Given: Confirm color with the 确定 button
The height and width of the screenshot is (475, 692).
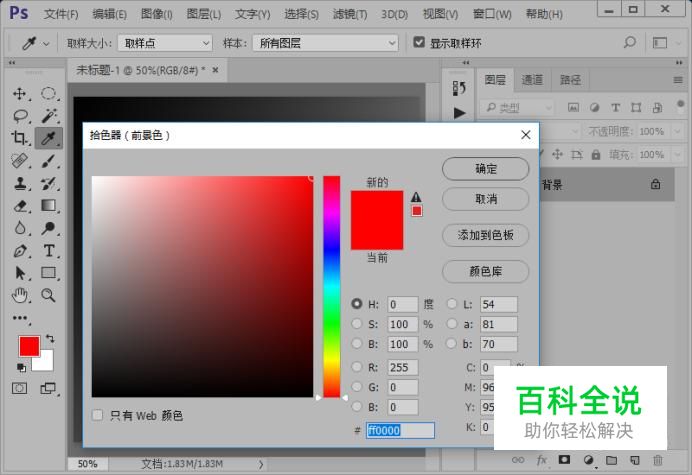Looking at the screenshot, I should 485,169.
